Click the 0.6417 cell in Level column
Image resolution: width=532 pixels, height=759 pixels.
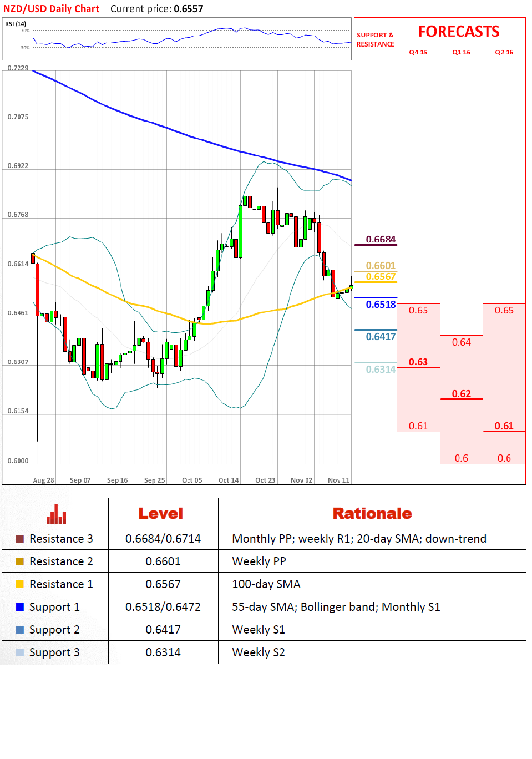163,630
